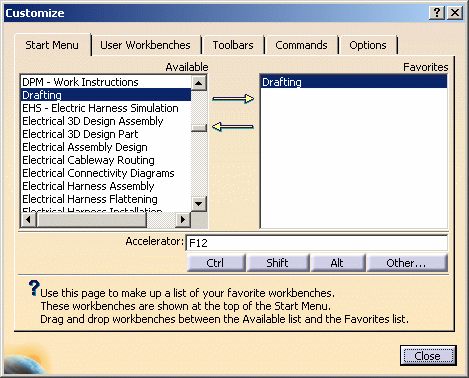Click Available list scroll up arrow
Viewport: 469px width, 378px height.
coord(199,83)
